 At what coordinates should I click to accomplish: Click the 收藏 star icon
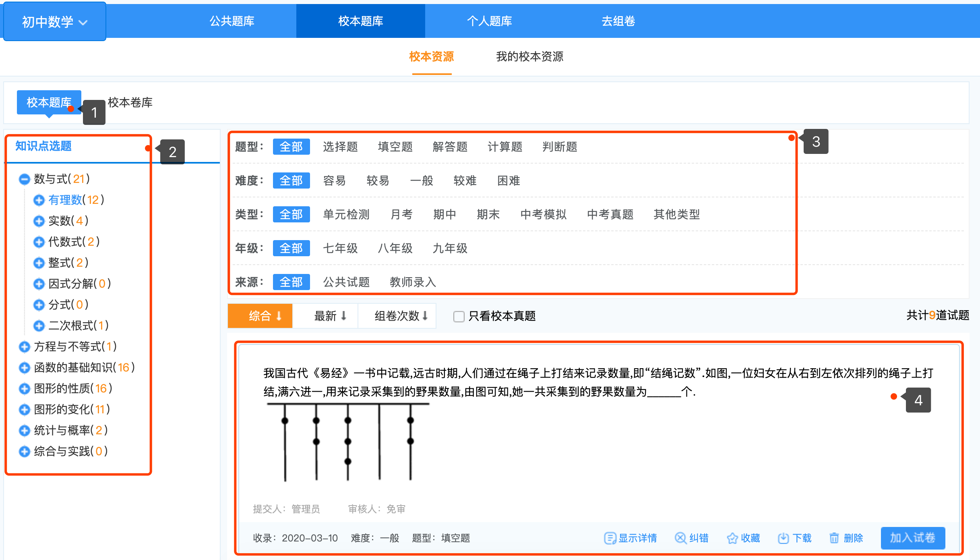[x=732, y=538]
